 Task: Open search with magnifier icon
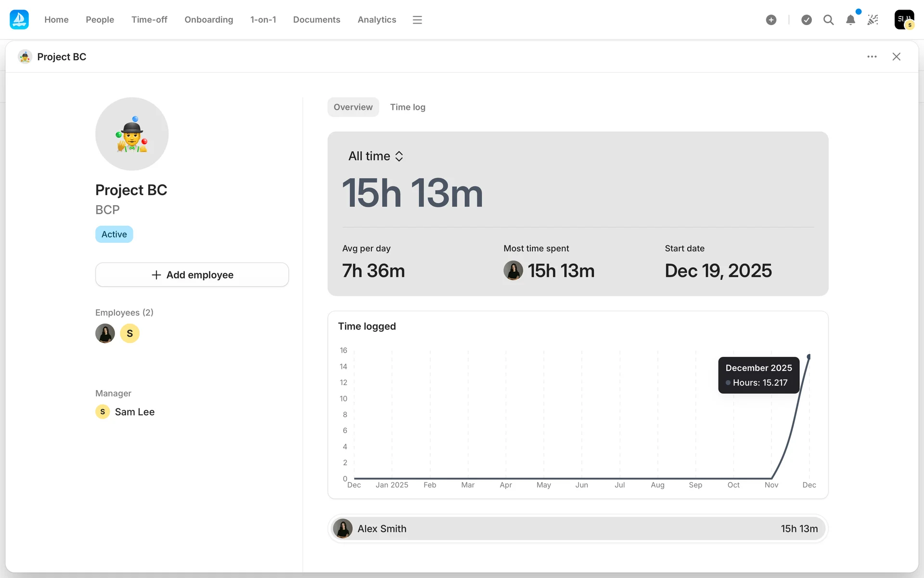(x=828, y=20)
